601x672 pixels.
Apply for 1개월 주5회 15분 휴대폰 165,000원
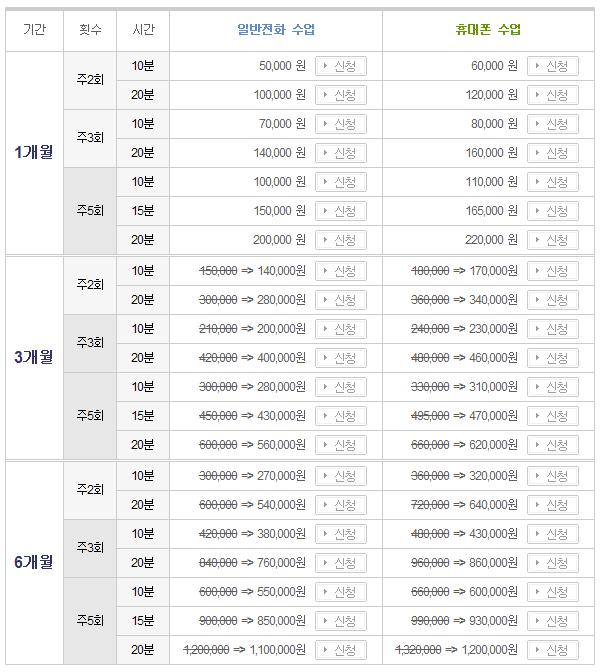click(553, 211)
